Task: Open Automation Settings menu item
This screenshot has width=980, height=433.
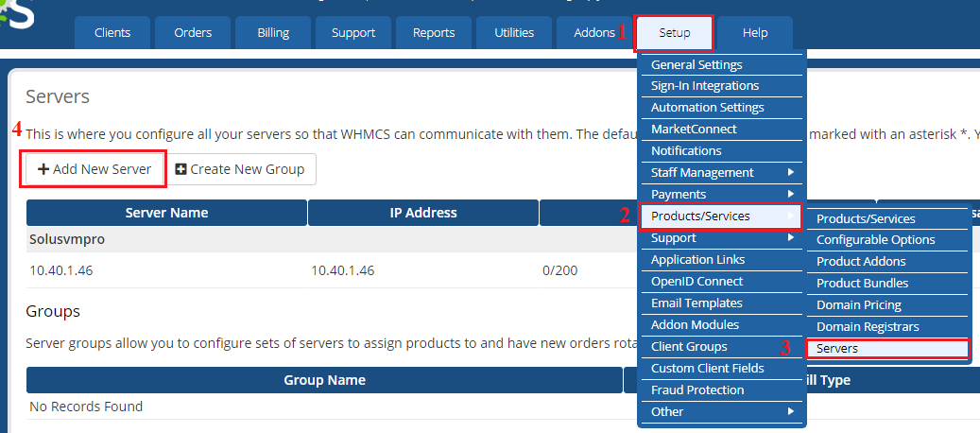Action: [x=707, y=108]
